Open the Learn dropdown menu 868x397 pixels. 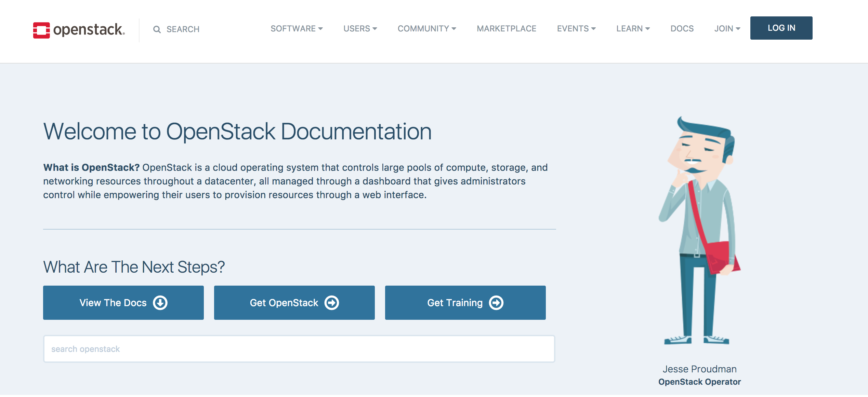point(633,29)
